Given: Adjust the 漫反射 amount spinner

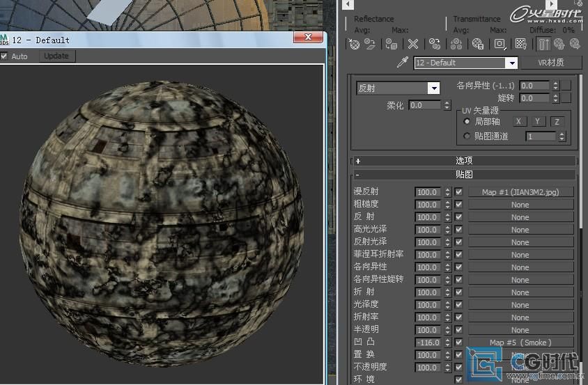Looking at the screenshot, I should click(x=447, y=192).
